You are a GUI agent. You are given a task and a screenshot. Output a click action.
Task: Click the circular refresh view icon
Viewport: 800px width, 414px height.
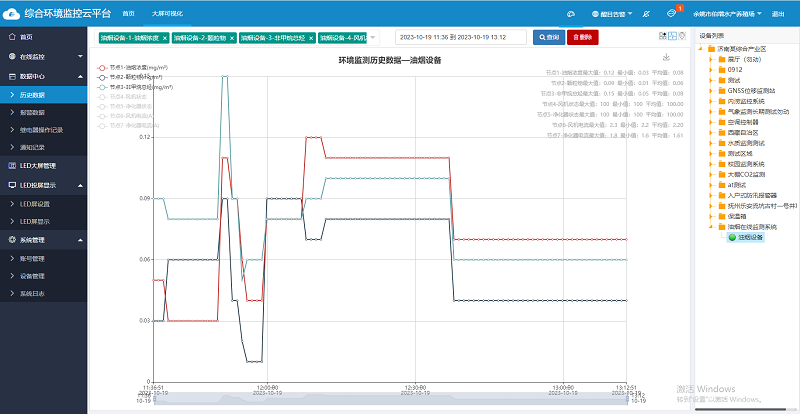[x=682, y=36]
